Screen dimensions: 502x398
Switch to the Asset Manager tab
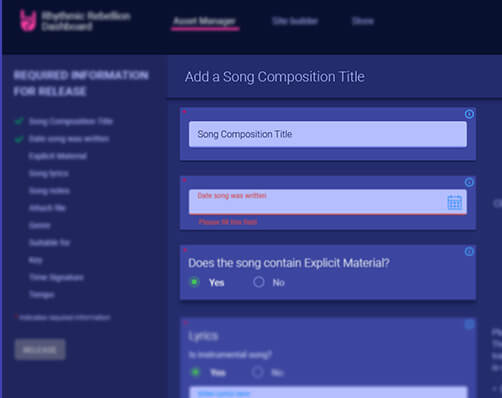point(205,21)
